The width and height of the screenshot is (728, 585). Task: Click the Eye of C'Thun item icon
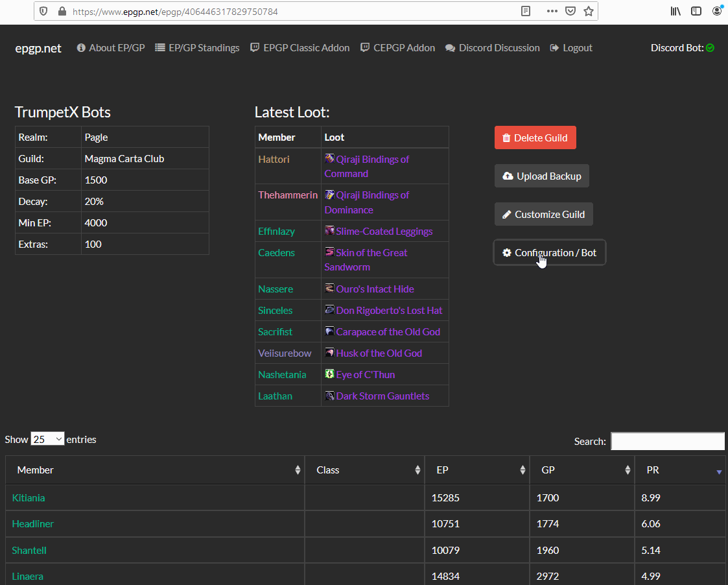pyautogui.click(x=329, y=374)
